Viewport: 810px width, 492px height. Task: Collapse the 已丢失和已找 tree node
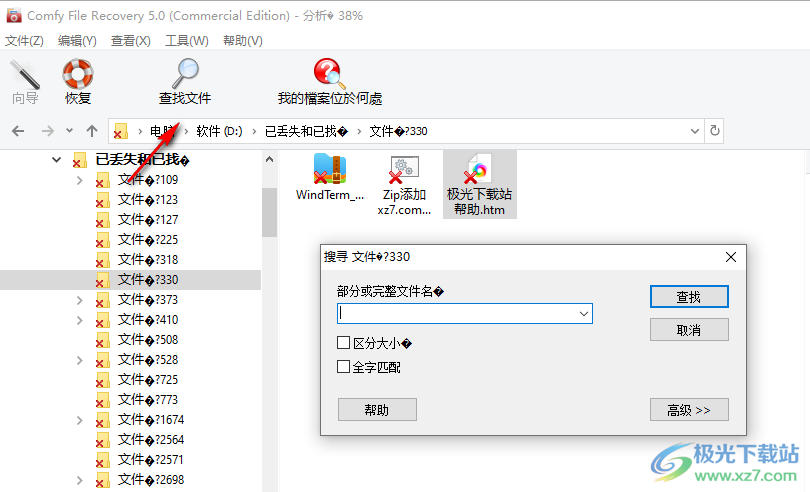(56, 160)
